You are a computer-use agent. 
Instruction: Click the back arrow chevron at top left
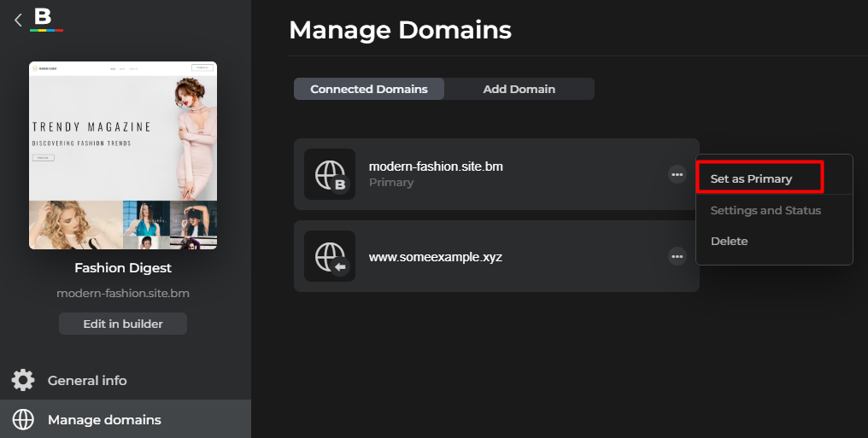tap(18, 20)
